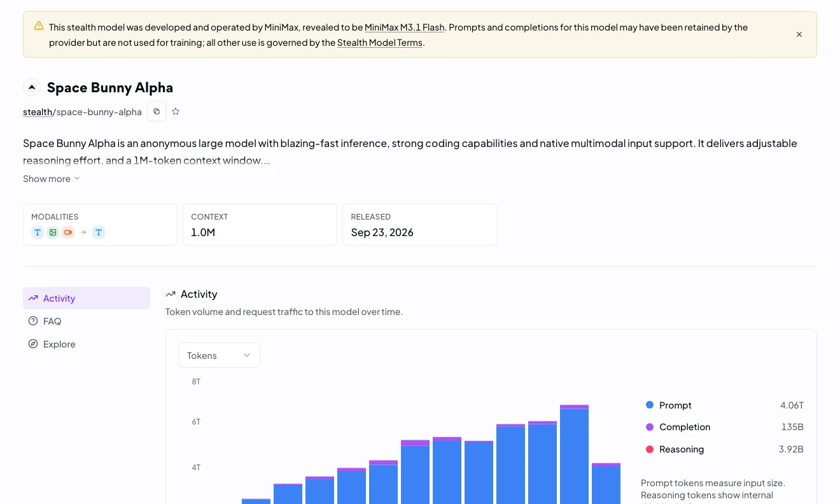This screenshot has width=840, height=504.
Task: Click the context value 1.0M
Action: click(203, 232)
